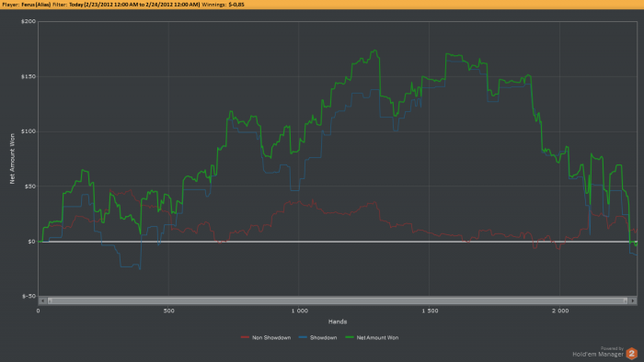Click the left grip handle of the scrollbar
This screenshot has width=644, height=362.
tap(50, 301)
